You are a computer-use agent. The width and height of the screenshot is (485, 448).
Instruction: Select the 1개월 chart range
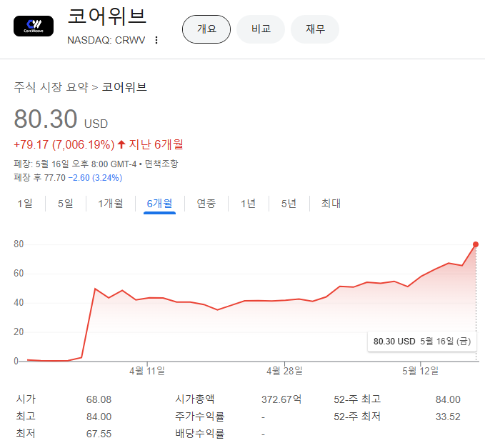point(111,204)
